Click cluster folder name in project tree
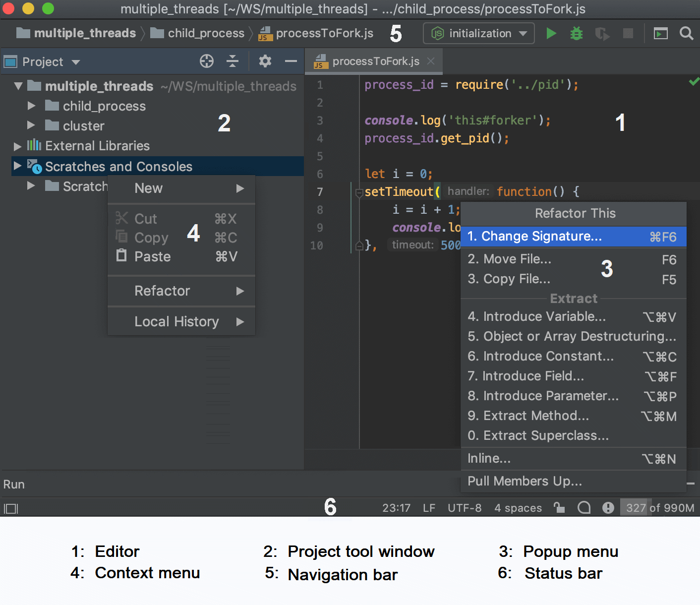 click(x=84, y=126)
